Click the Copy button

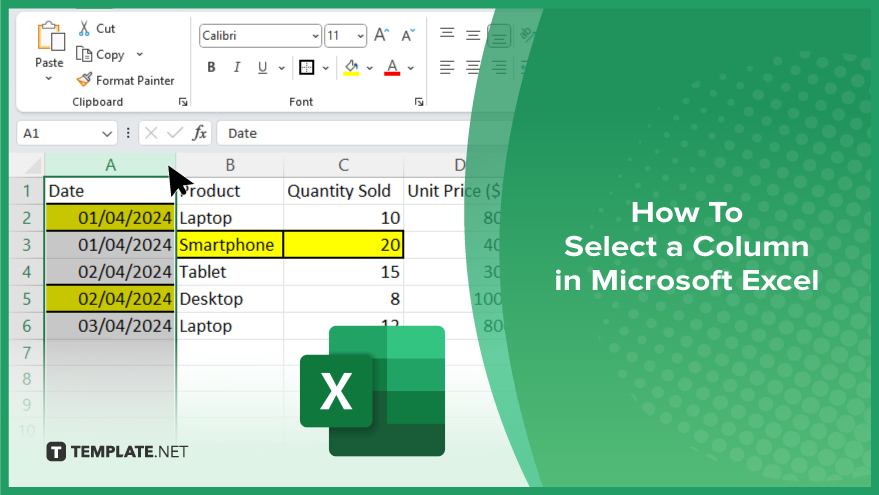point(100,54)
